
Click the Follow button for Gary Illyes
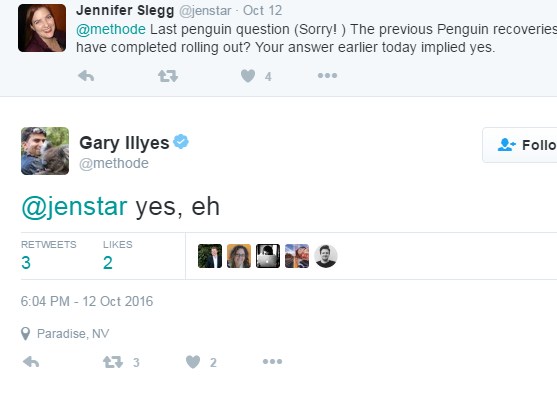[x=520, y=145]
